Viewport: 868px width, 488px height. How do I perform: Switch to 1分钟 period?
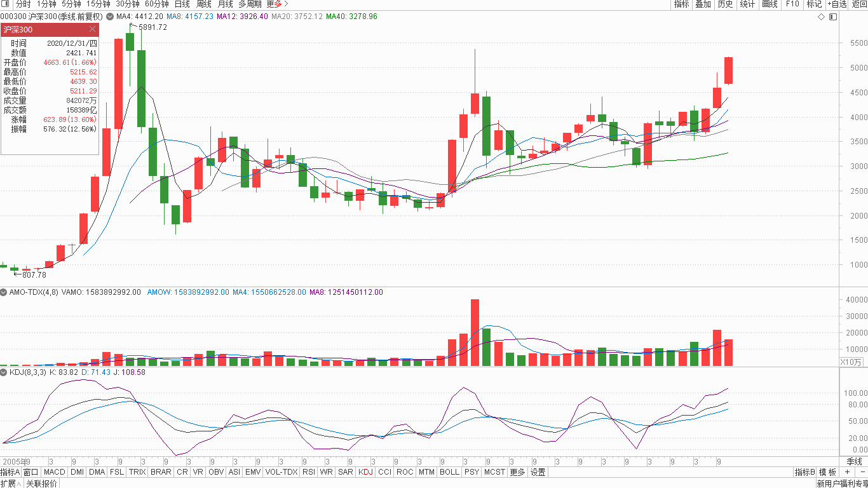(46, 4)
